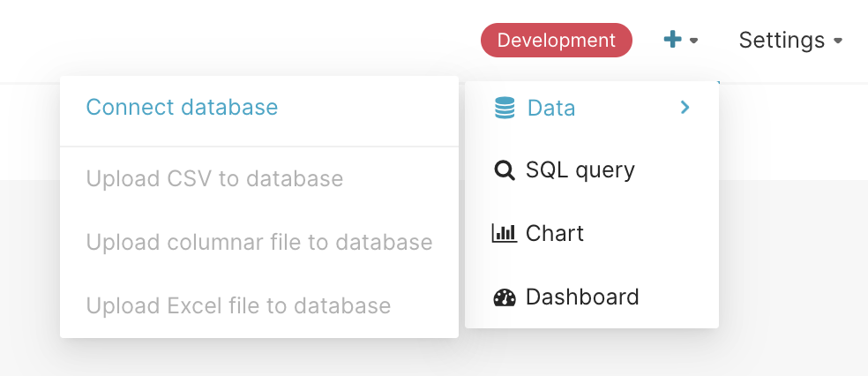Viewport: 868px width, 376px height.
Task: Expand the Data submenu chevron arrow
Action: [x=685, y=108]
